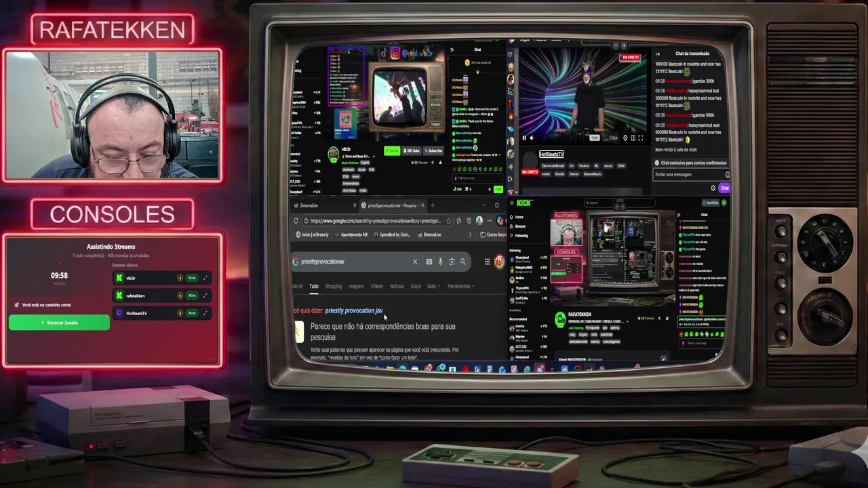
Task: Click the browser address bar URL
Action: [x=375, y=221]
